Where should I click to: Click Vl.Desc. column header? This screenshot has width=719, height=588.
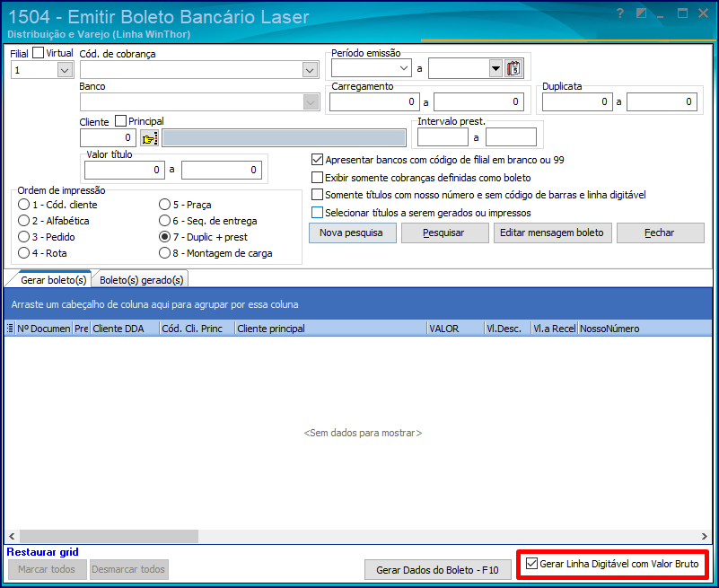508,329
